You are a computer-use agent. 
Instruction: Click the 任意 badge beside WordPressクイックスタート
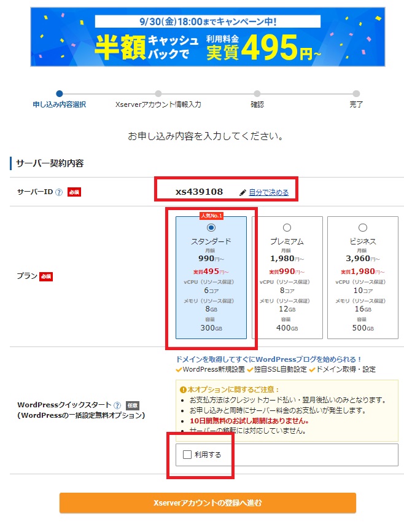coord(132,405)
